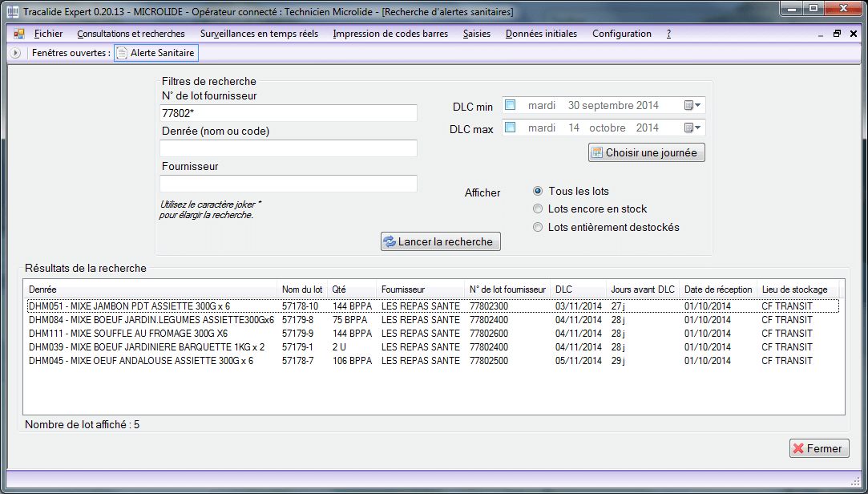This screenshot has height=494, width=868.
Task: Open the Saisies menu
Action: click(x=477, y=34)
